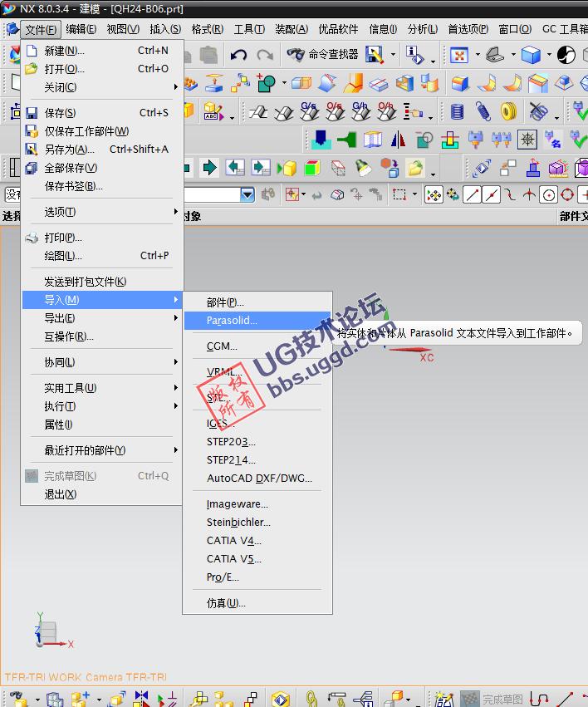
Task: Click the green right arrow icon
Action: 209,168
